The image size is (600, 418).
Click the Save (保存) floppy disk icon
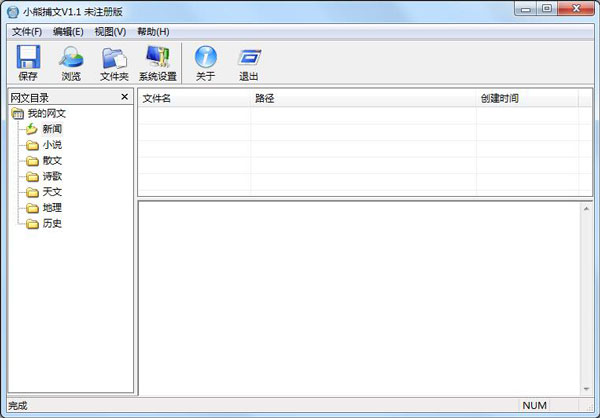(x=28, y=57)
